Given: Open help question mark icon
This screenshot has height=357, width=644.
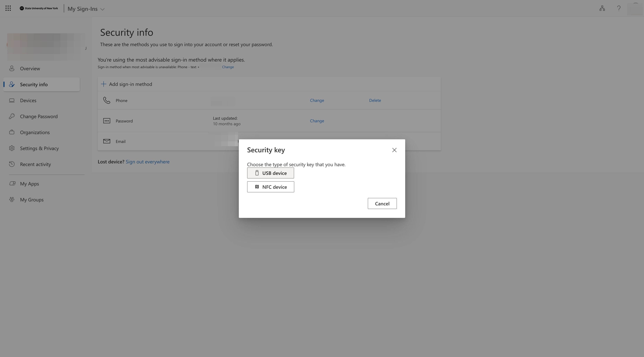Looking at the screenshot, I should coord(619,8).
